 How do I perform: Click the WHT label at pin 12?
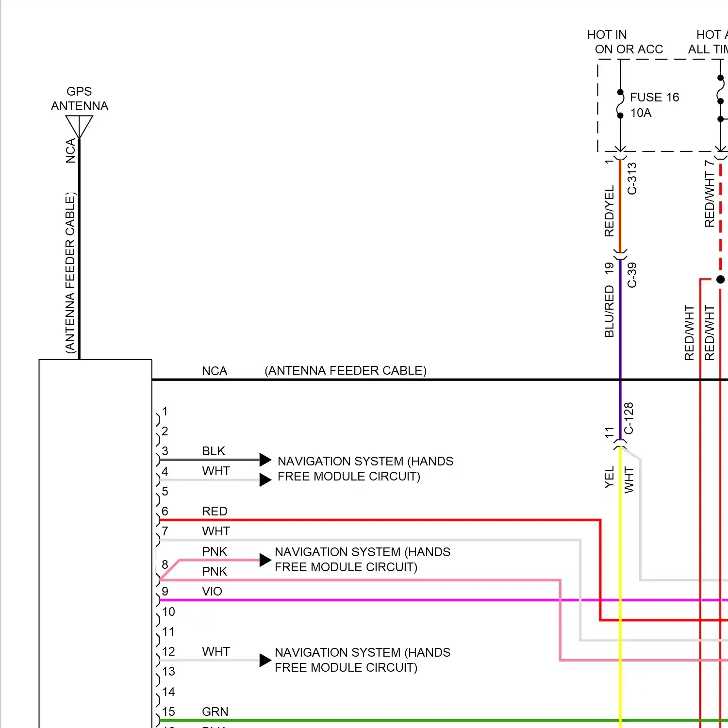point(216,652)
